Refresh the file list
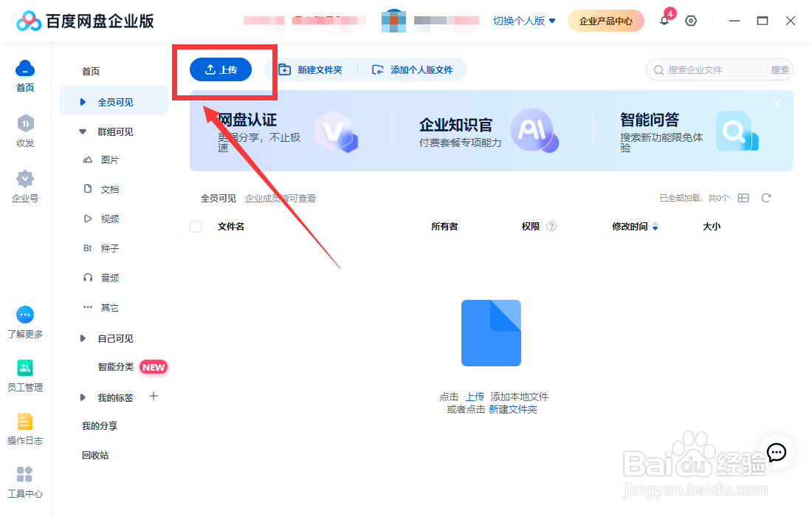The width and height of the screenshot is (812, 517). 766,197
